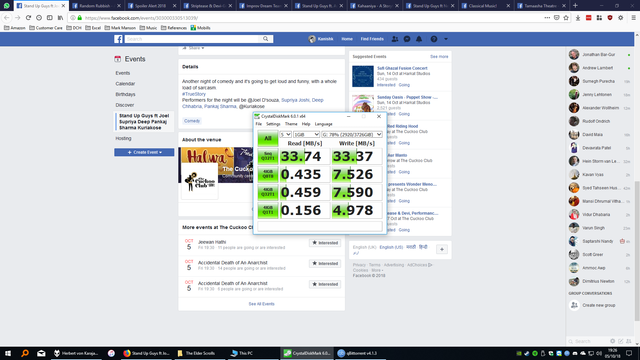Open the page actions three-dots icon
This screenshot has height=360, width=640.
(x=547, y=18)
